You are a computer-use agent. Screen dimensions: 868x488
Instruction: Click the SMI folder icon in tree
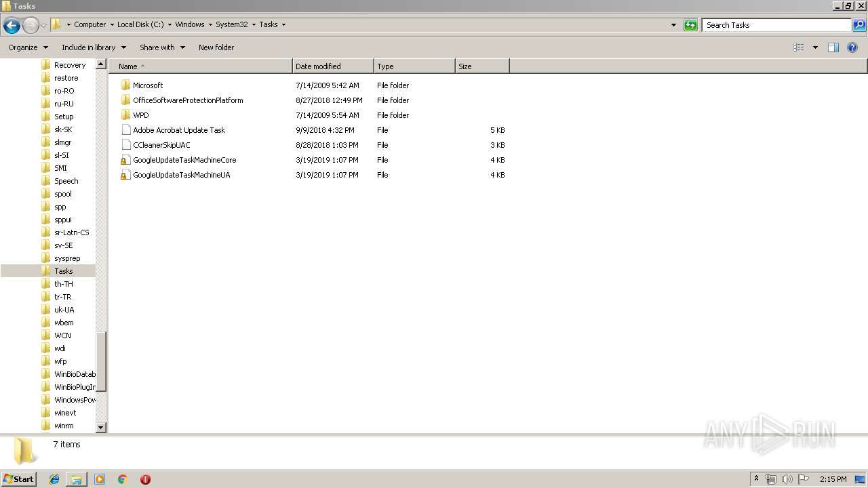46,168
